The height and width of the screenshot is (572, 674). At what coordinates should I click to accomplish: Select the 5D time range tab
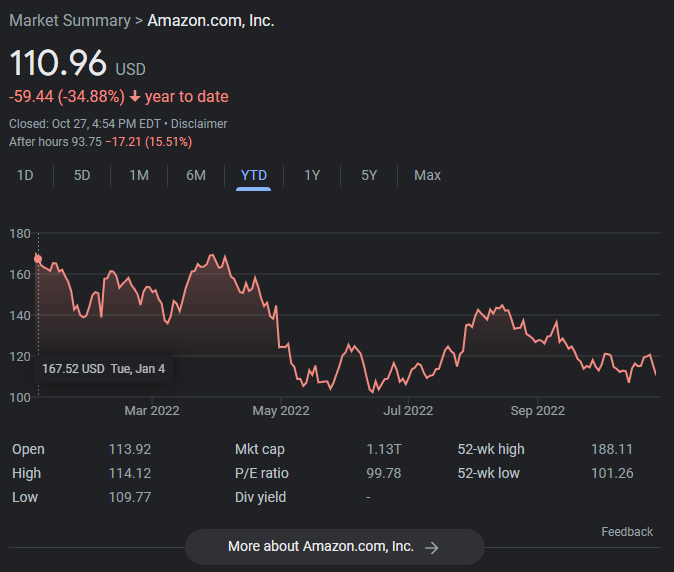tap(82, 175)
